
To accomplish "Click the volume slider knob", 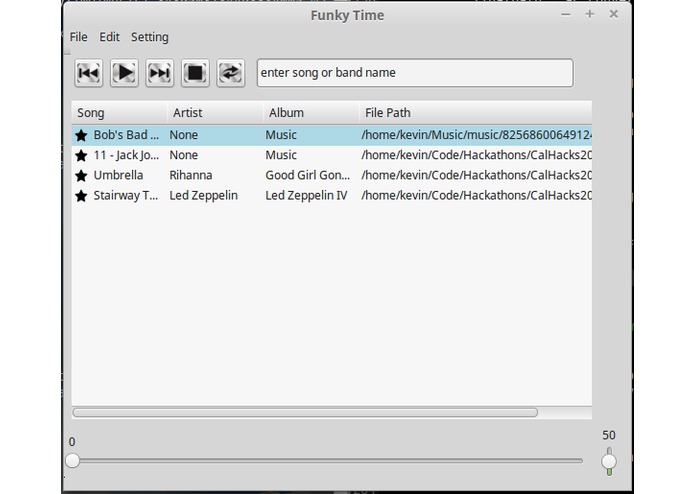I will pos(609,461).
